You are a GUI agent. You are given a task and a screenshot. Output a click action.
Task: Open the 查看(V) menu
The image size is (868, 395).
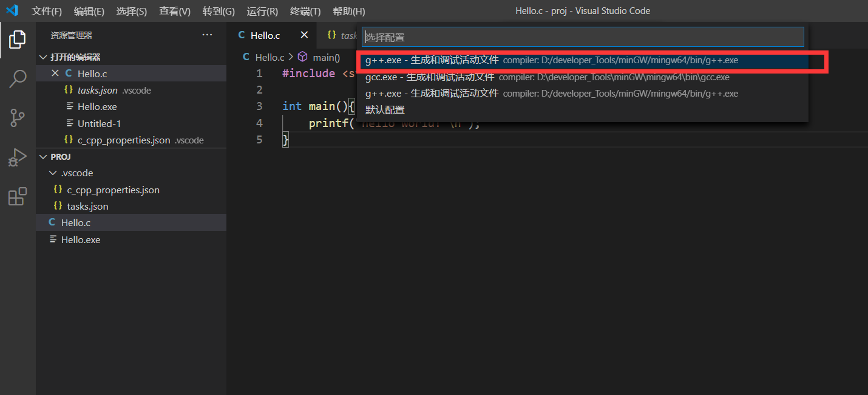(x=175, y=11)
